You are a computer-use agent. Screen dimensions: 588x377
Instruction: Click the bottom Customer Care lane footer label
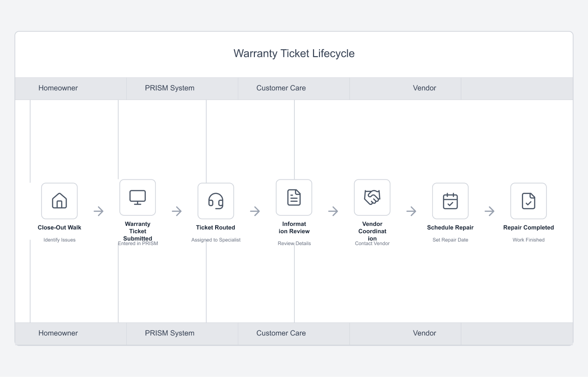[x=281, y=333]
